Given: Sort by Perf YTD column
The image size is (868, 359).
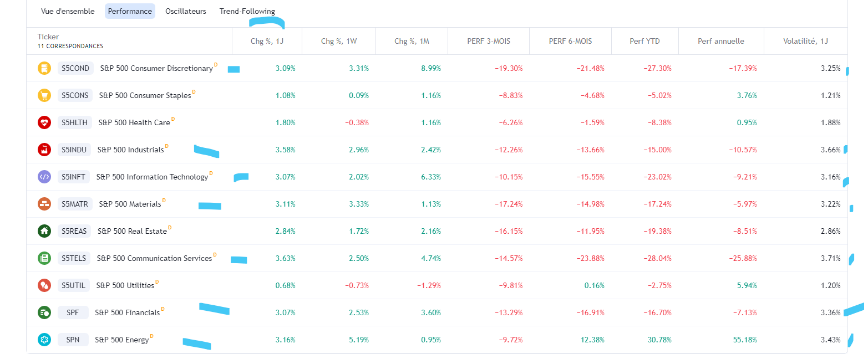Looking at the screenshot, I should (644, 41).
